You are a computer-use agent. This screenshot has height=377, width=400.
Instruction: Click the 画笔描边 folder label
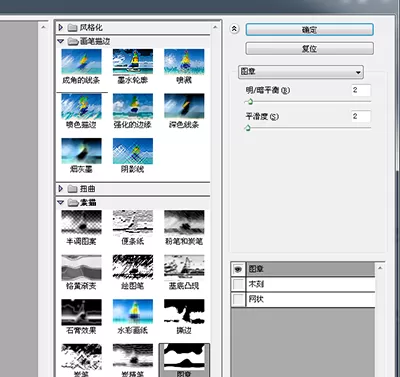pos(95,41)
